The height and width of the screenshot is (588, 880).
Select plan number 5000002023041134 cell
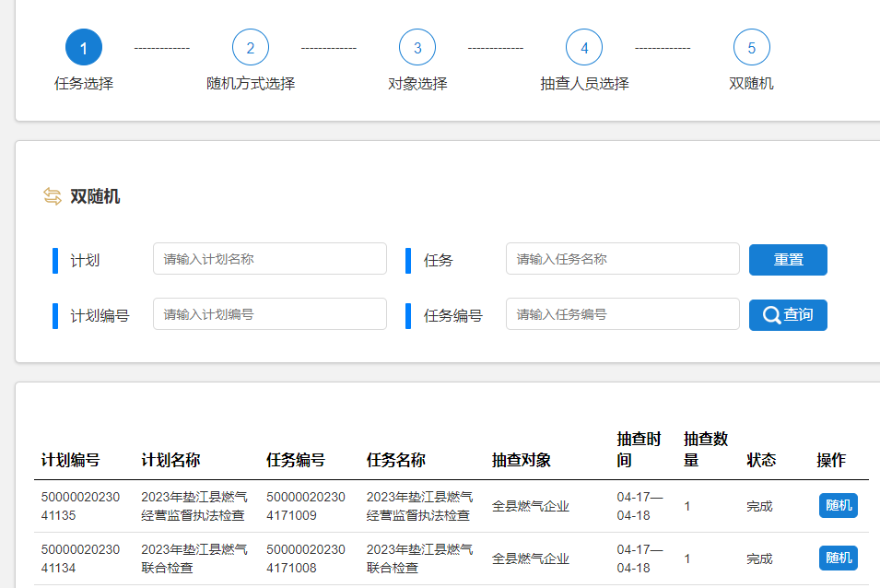tap(80, 559)
